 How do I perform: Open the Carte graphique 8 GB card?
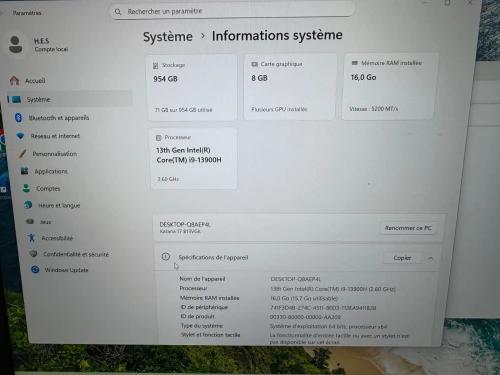point(290,87)
